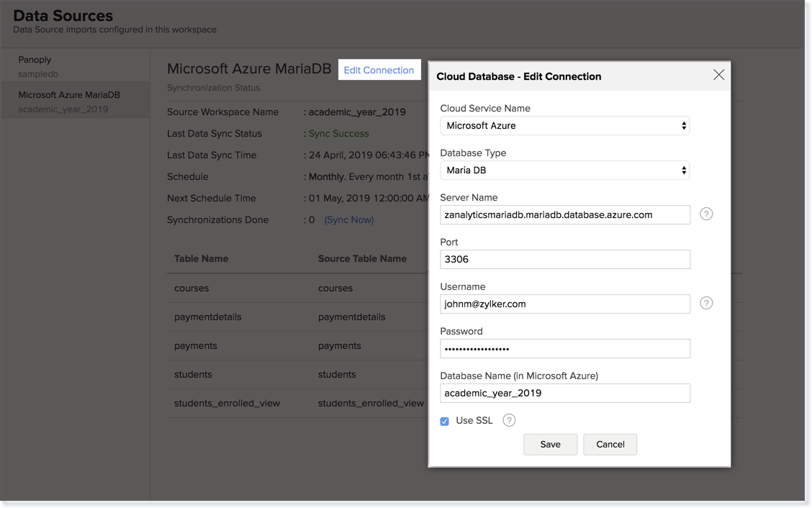Open the Edit Connection link
Viewport: 812px width, 508px height.
379,70
